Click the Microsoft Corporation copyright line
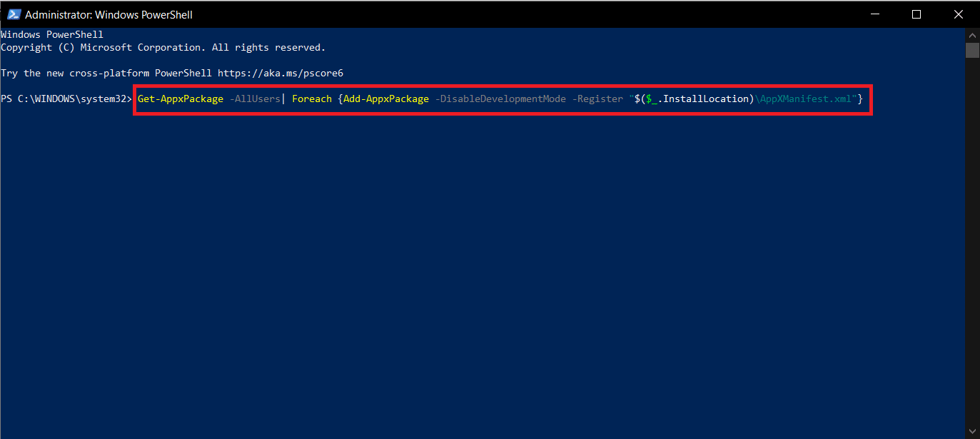The image size is (980, 439). click(163, 47)
